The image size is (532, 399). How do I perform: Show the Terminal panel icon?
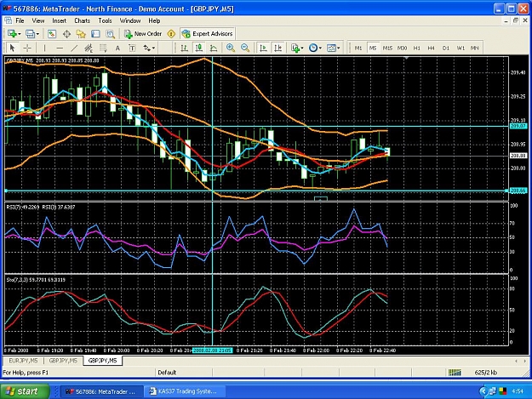click(x=95, y=33)
